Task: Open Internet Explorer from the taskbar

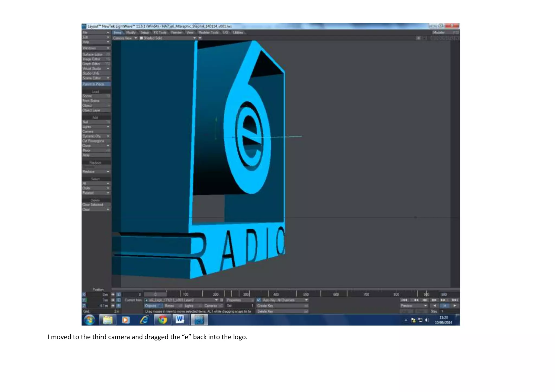Action: [144, 320]
